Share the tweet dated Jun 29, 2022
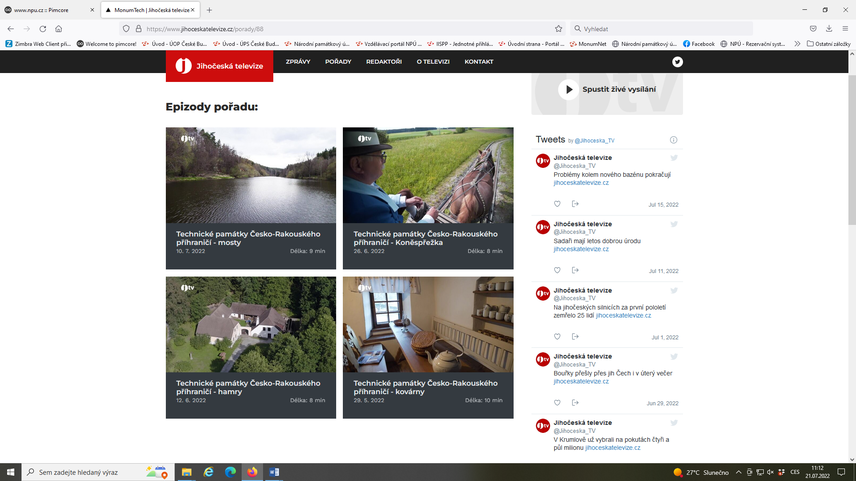Screen dimensions: 856x481 (x=575, y=403)
